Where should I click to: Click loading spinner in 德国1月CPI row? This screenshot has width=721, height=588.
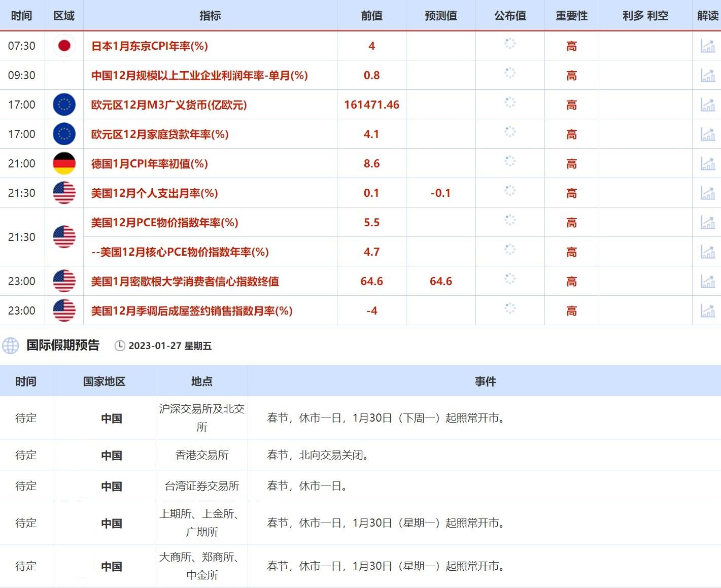coord(510,161)
